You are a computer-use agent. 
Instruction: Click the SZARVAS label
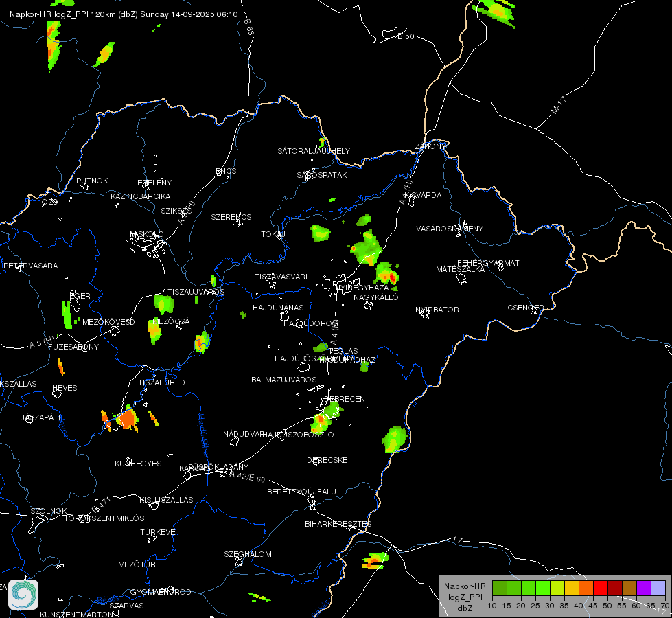126,606
